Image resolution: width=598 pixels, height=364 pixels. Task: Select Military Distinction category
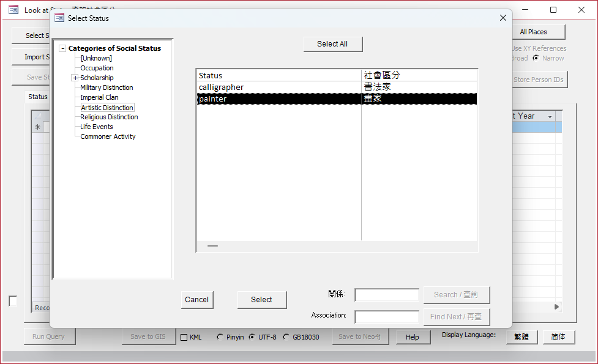107,87
